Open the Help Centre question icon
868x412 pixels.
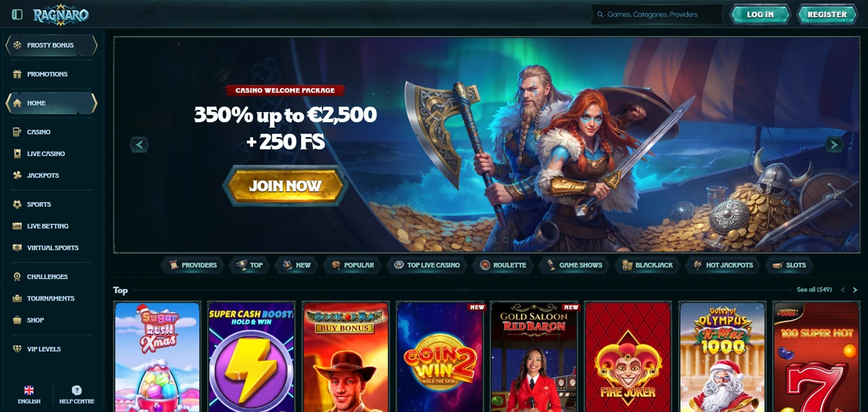(77, 395)
